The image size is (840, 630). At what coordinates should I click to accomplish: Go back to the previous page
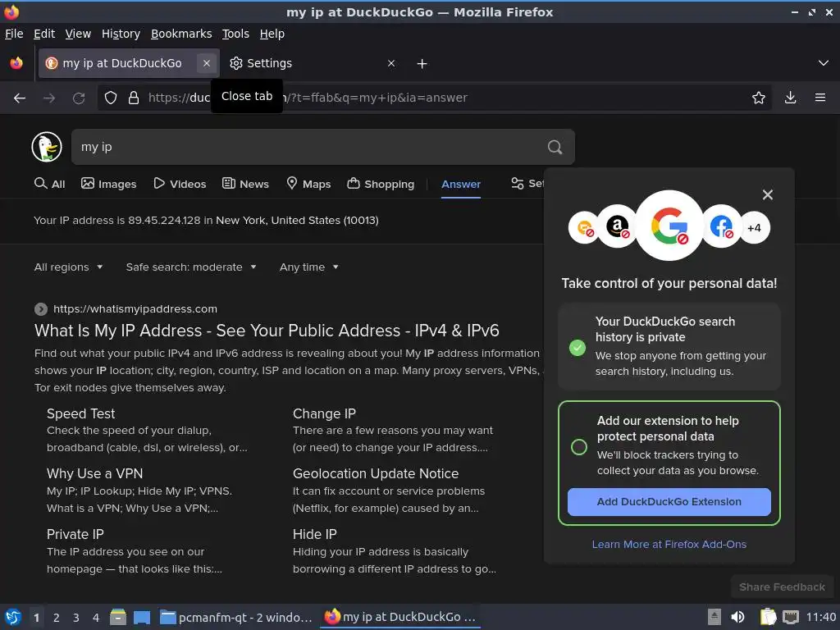20,98
